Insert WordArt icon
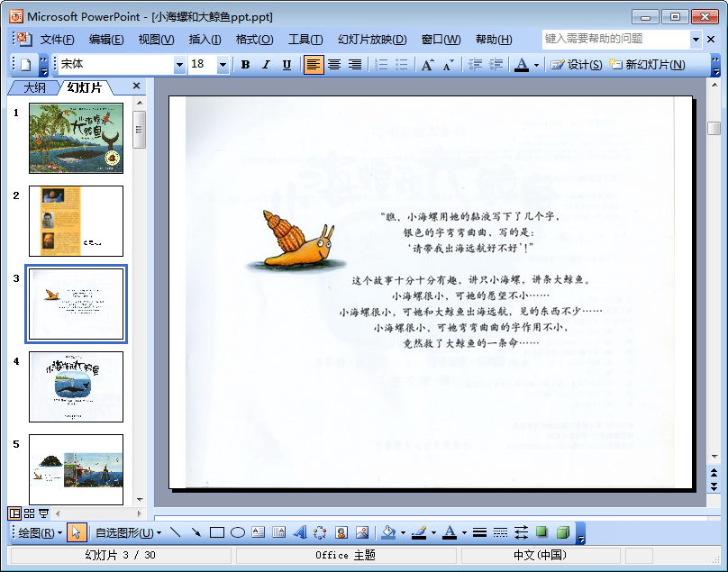728x572 pixels. [299, 532]
